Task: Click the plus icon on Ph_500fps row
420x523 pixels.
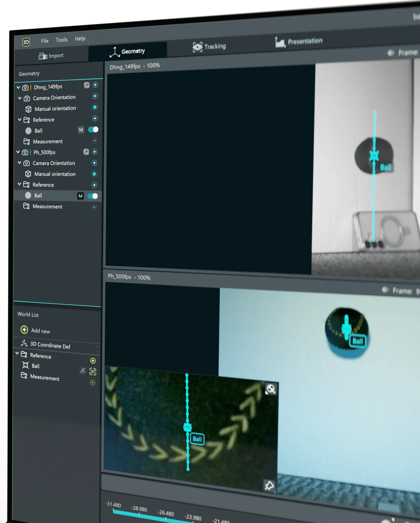Action: click(95, 152)
